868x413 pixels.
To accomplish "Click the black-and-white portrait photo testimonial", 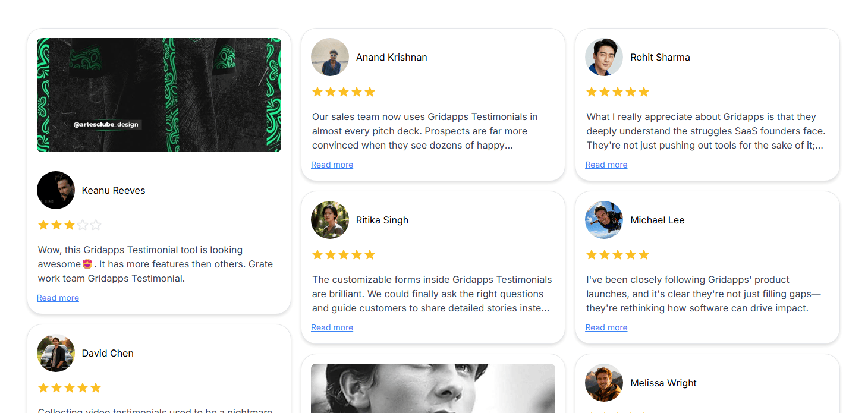I will [x=433, y=389].
